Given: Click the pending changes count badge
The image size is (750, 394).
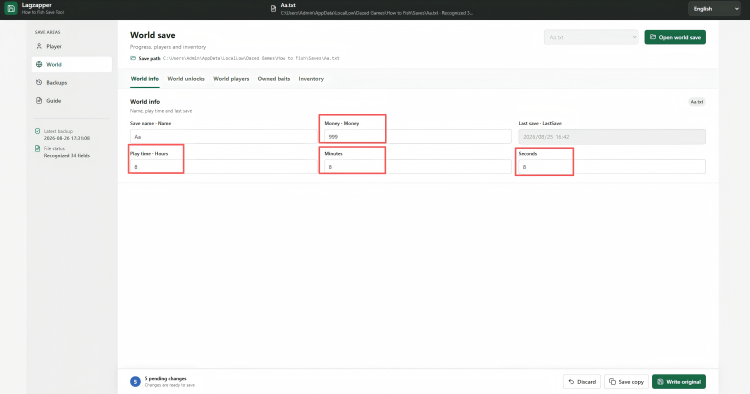Looking at the screenshot, I should [135, 382].
